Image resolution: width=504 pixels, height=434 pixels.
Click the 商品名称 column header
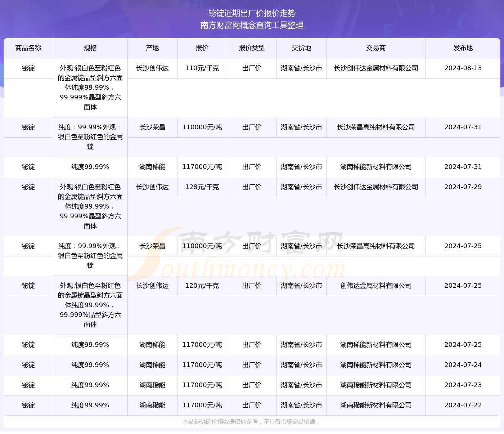click(28, 48)
